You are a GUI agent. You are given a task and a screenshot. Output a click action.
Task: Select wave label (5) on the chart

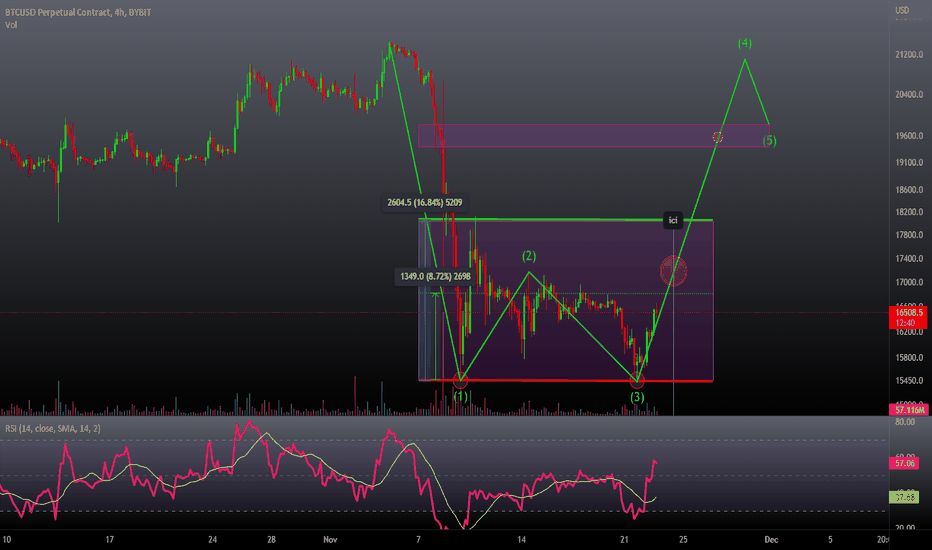[770, 140]
